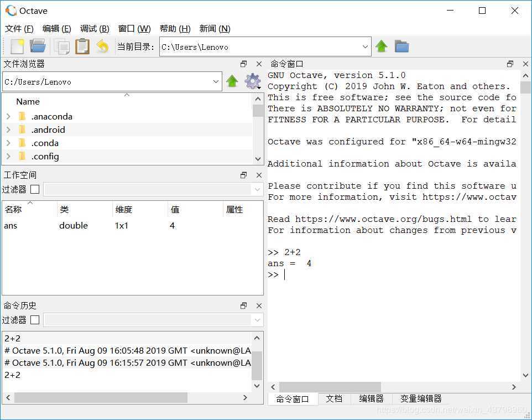
Task: Open the current directory dropdown
Action: click(x=365, y=46)
